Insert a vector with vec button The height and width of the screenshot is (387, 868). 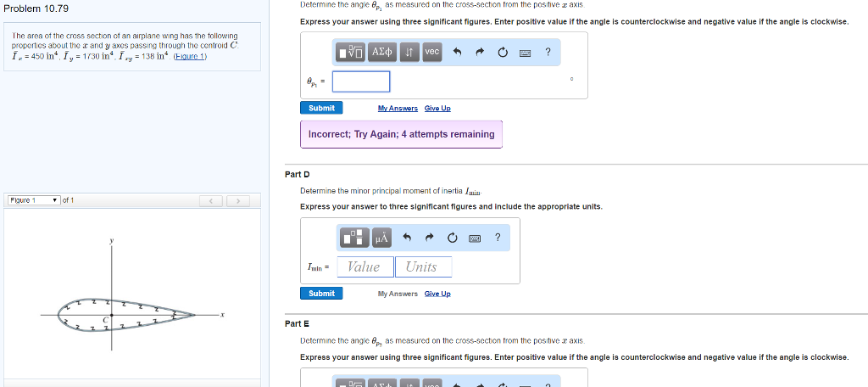coord(431,52)
